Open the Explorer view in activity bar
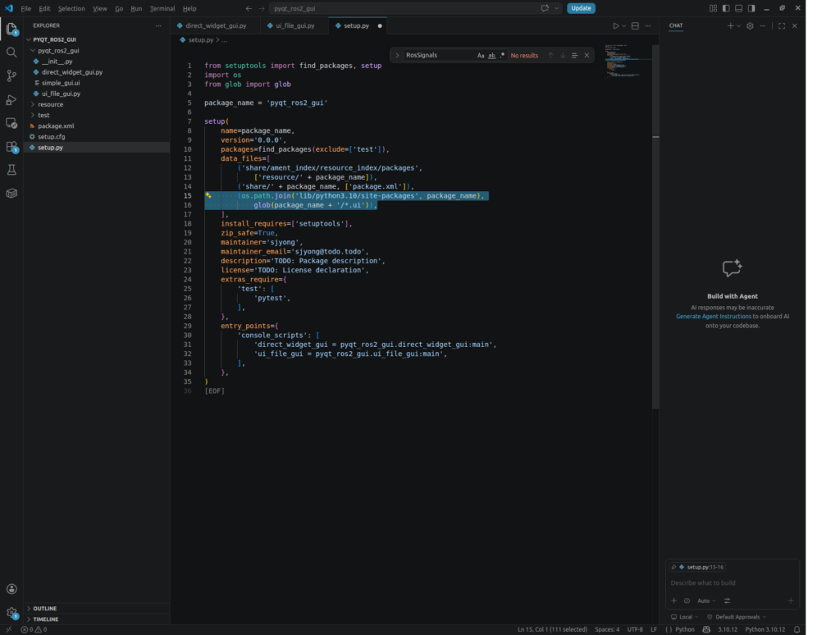This screenshot has height=635, width=840. [11, 29]
